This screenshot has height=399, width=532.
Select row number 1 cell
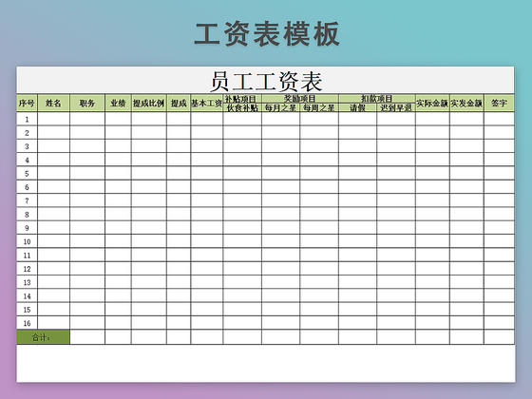tap(28, 119)
